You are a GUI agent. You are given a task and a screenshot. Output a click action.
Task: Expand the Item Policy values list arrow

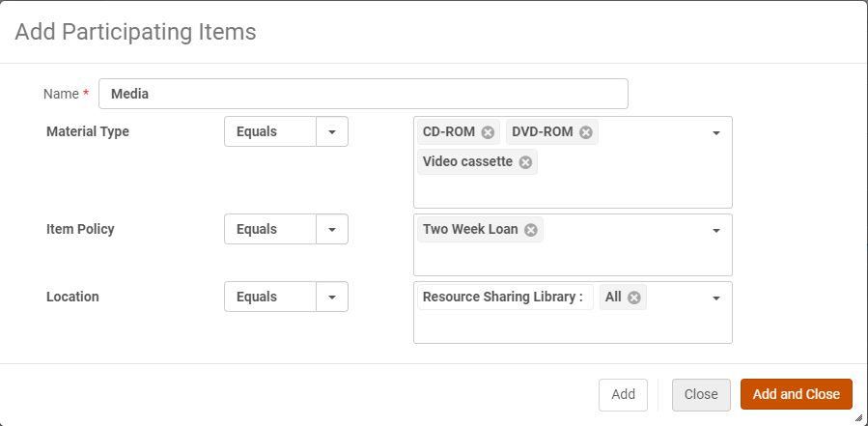(716, 231)
